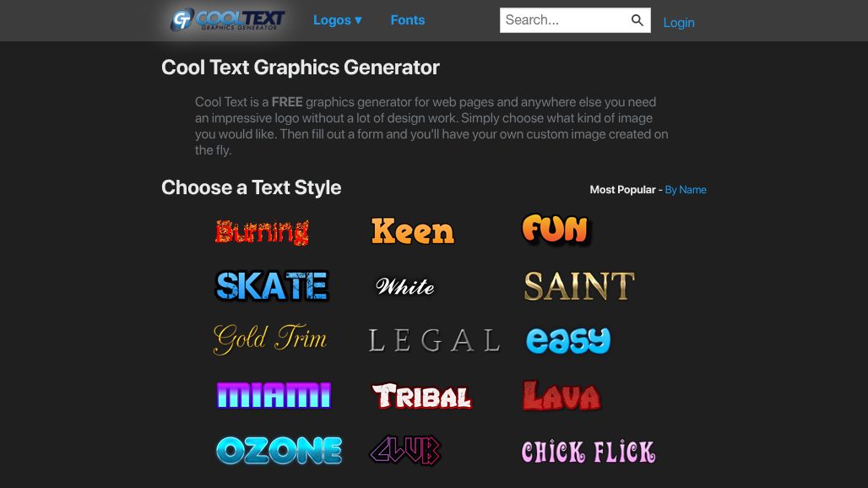Open the Fonts menu

(408, 20)
